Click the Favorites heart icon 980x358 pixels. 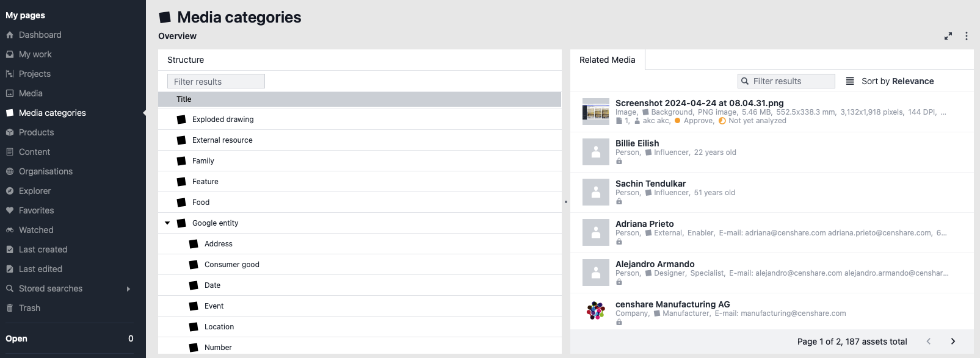click(x=10, y=210)
